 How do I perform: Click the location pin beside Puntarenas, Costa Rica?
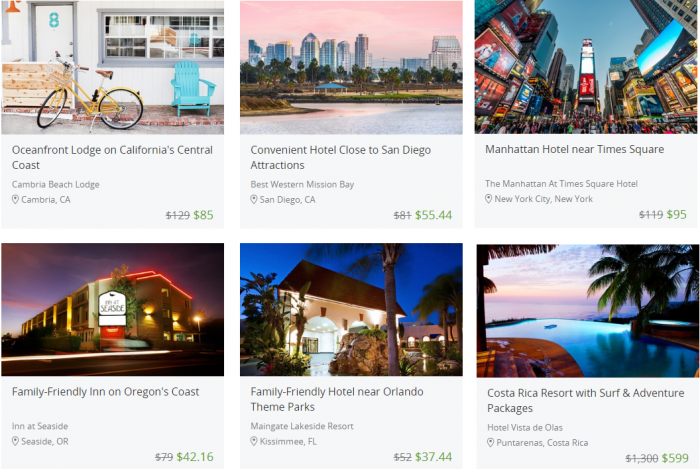click(490, 443)
